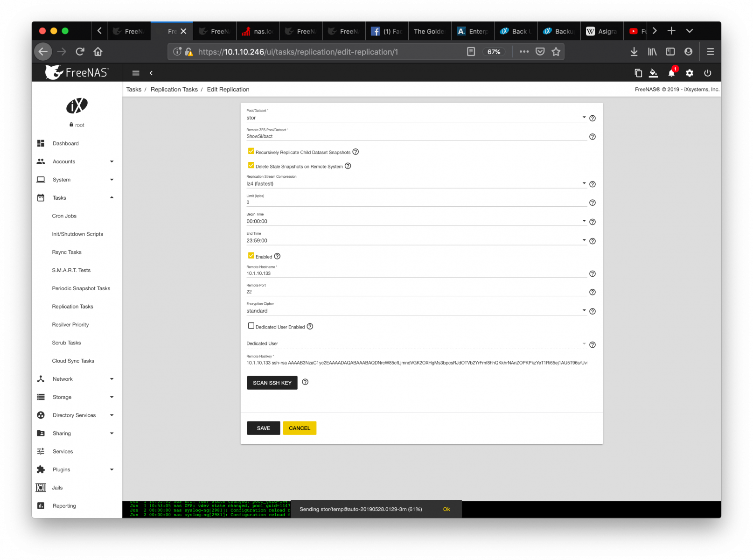Show help for Dedicated User Enabled
The image size is (753, 560).
tap(310, 327)
